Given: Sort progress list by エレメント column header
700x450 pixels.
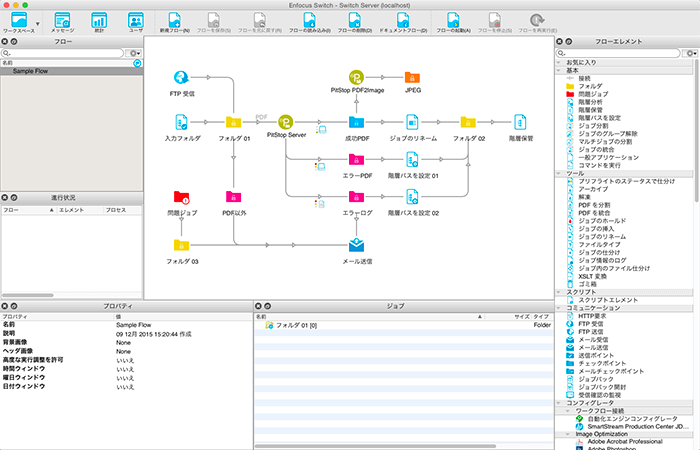Looking at the screenshot, I should [79, 210].
